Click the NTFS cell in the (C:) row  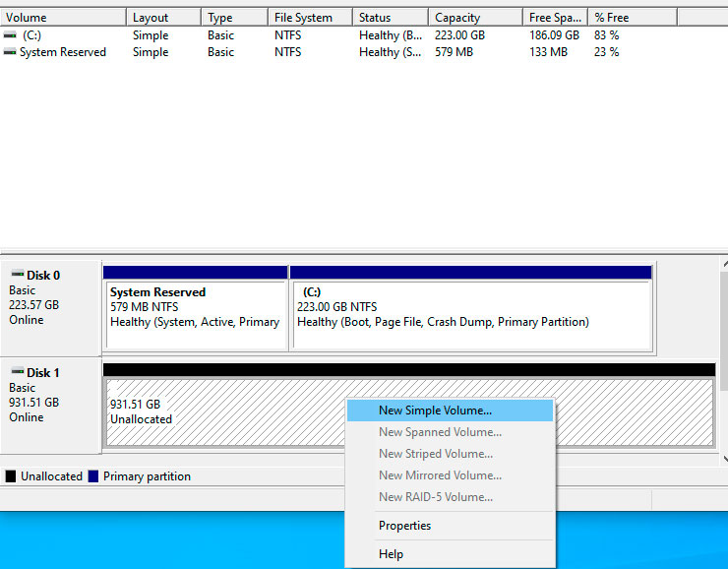288,35
